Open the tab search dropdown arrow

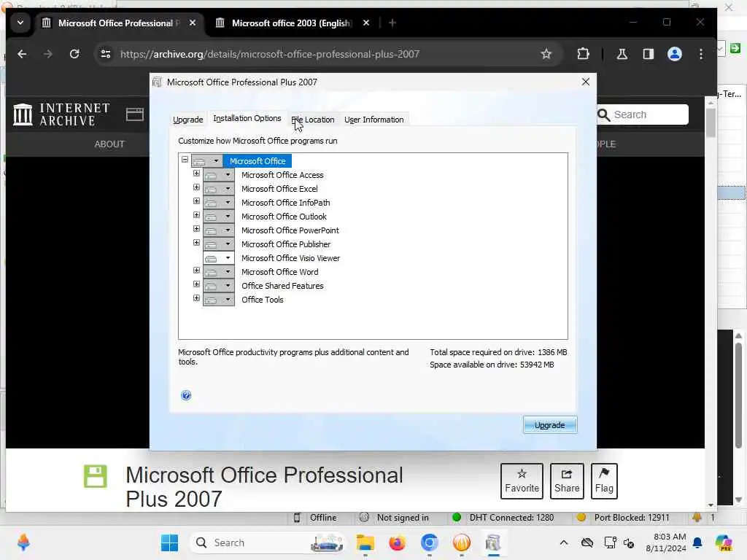coord(20,23)
